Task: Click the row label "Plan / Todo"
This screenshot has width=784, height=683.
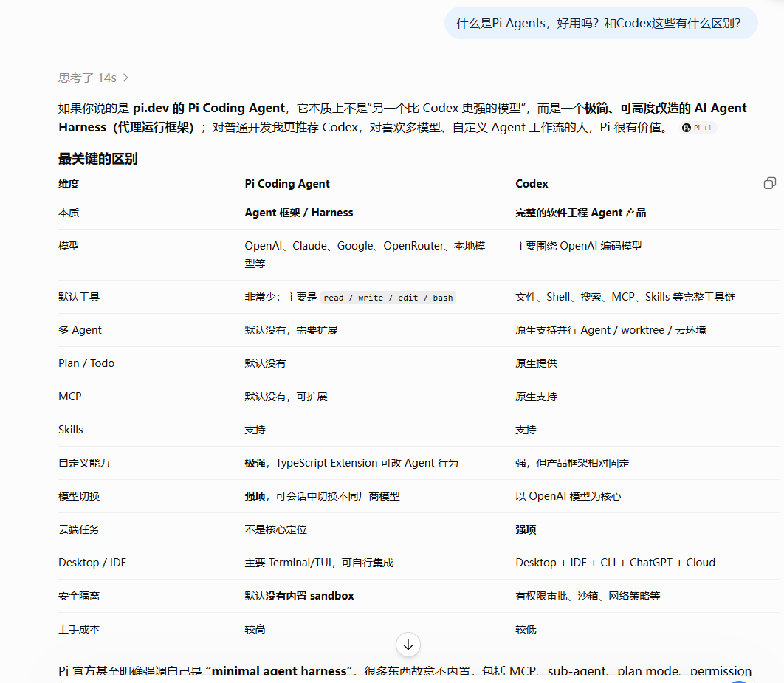Action: (x=86, y=363)
